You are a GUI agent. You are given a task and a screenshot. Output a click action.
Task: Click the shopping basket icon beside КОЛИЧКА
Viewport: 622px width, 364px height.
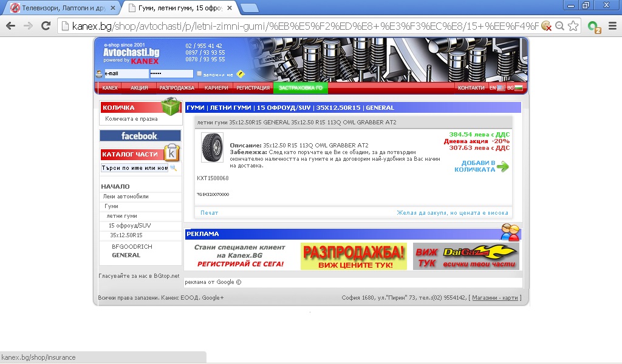(x=171, y=106)
